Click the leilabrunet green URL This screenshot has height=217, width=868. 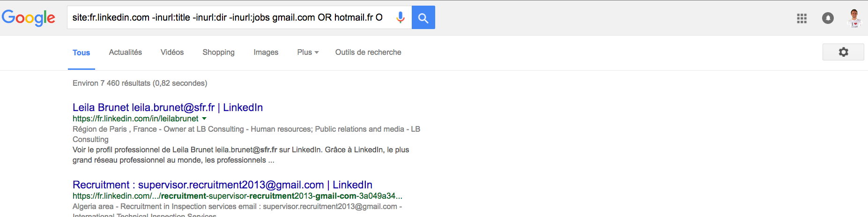135,119
